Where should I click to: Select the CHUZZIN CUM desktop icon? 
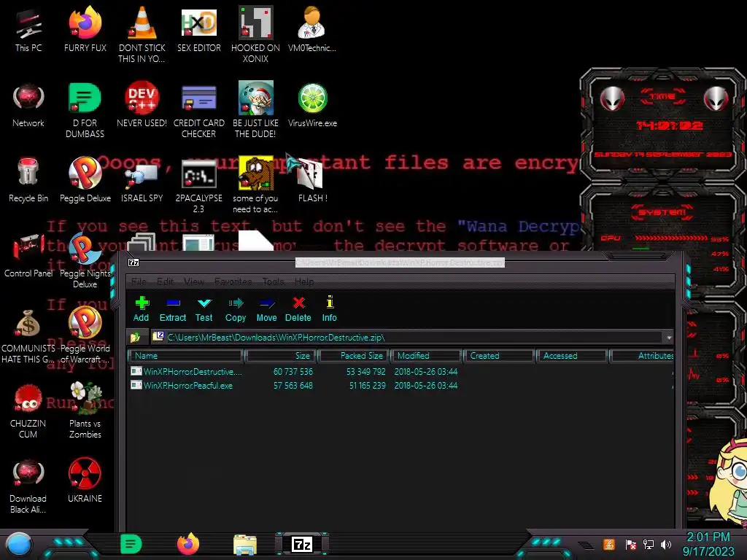(28, 411)
